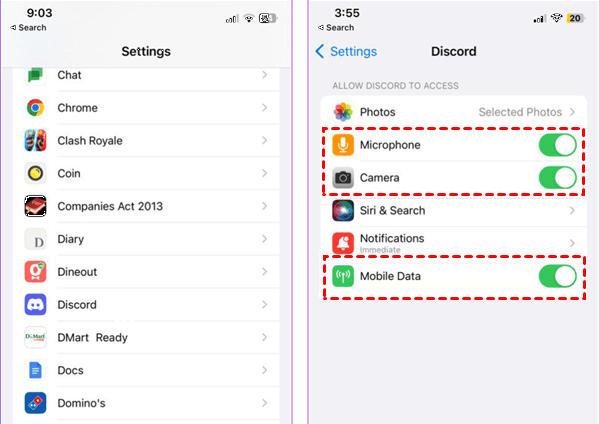Toggle the Microphone switch off
Screen dimensions: 599x424
tap(557, 145)
